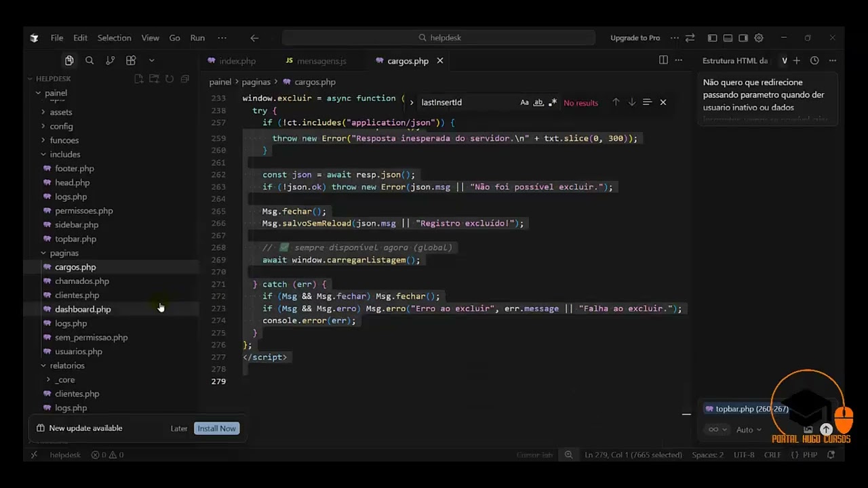
Task: Open usuarios.php in the file tree
Action: [79, 351]
